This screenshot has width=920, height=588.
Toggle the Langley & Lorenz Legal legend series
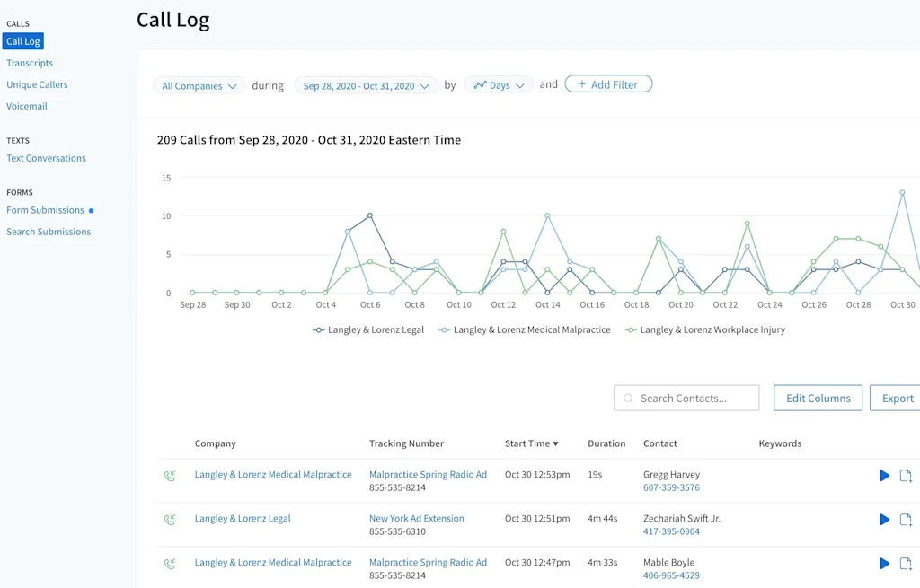click(368, 330)
